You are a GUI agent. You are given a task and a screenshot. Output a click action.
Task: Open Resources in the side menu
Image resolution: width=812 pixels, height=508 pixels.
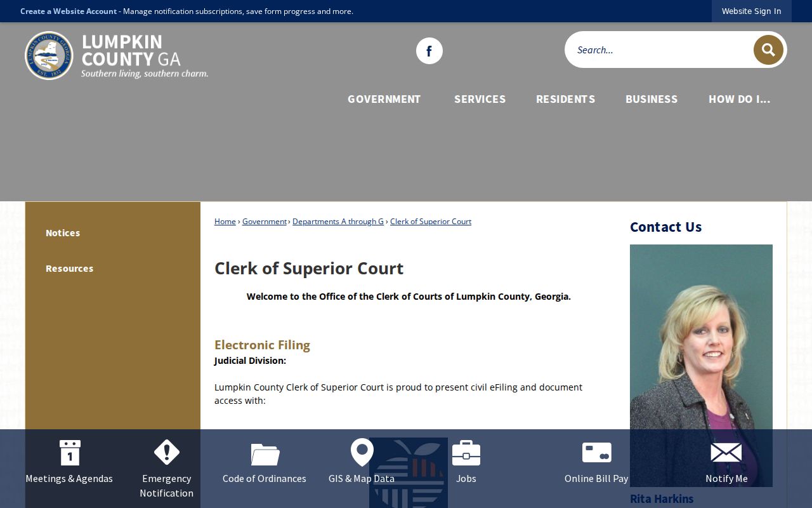69,269
